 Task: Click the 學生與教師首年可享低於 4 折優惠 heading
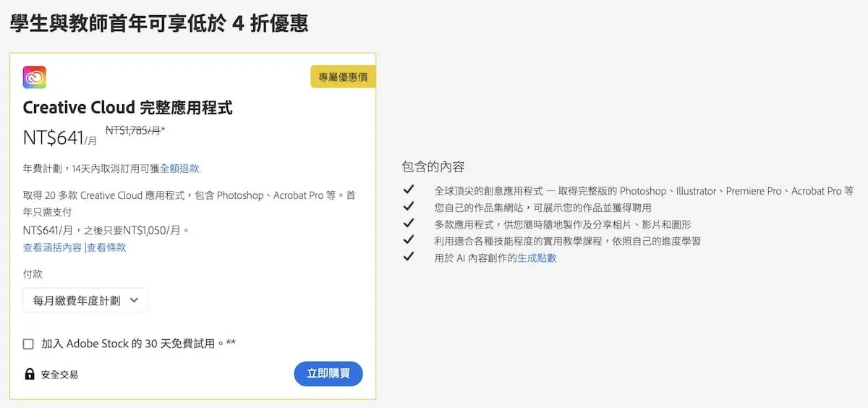click(158, 23)
